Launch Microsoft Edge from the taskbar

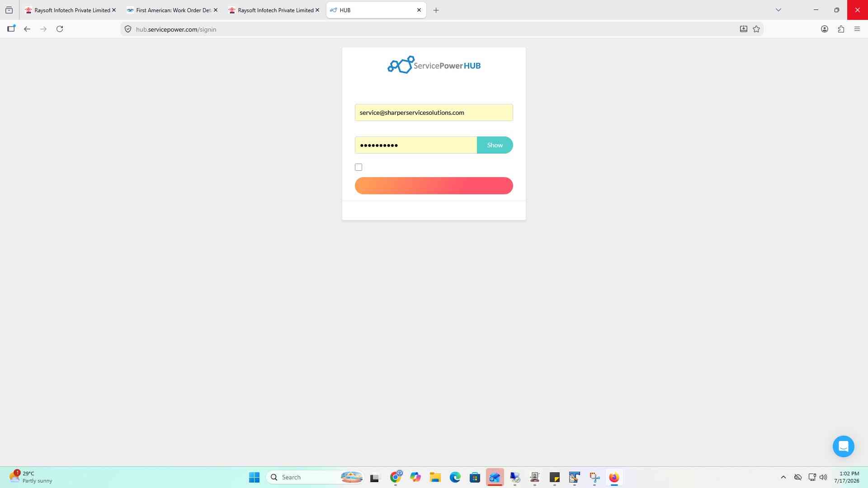coord(455,477)
